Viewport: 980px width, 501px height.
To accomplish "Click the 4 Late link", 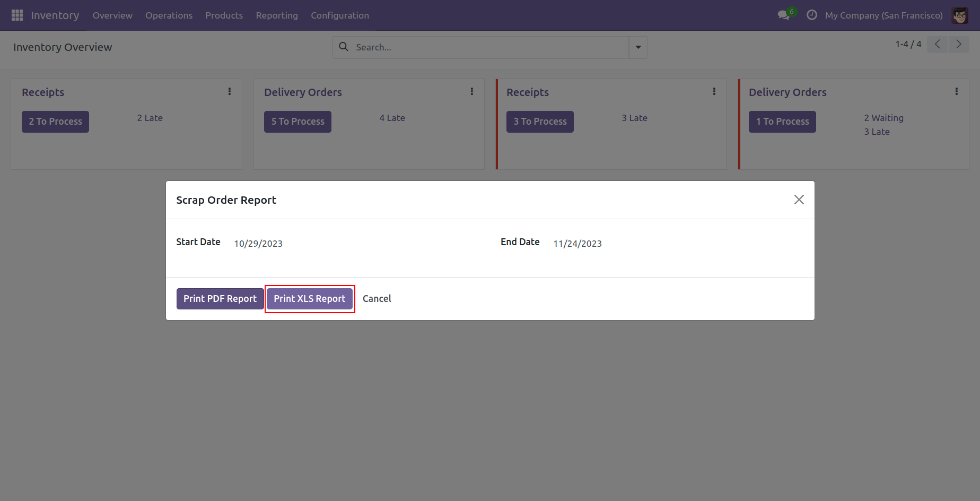I will [x=392, y=118].
